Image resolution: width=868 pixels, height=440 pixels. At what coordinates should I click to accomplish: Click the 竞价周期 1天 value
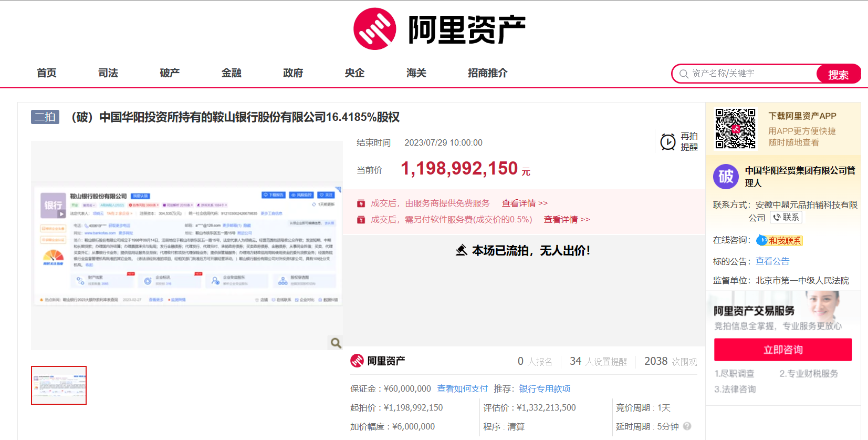[x=664, y=408]
